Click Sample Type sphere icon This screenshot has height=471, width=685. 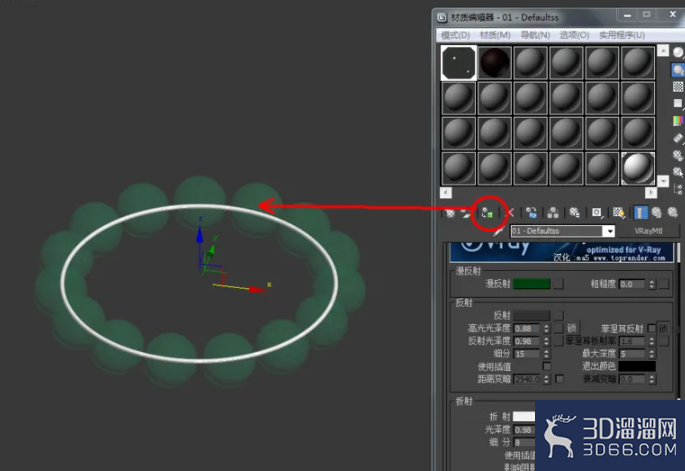[678, 52]
